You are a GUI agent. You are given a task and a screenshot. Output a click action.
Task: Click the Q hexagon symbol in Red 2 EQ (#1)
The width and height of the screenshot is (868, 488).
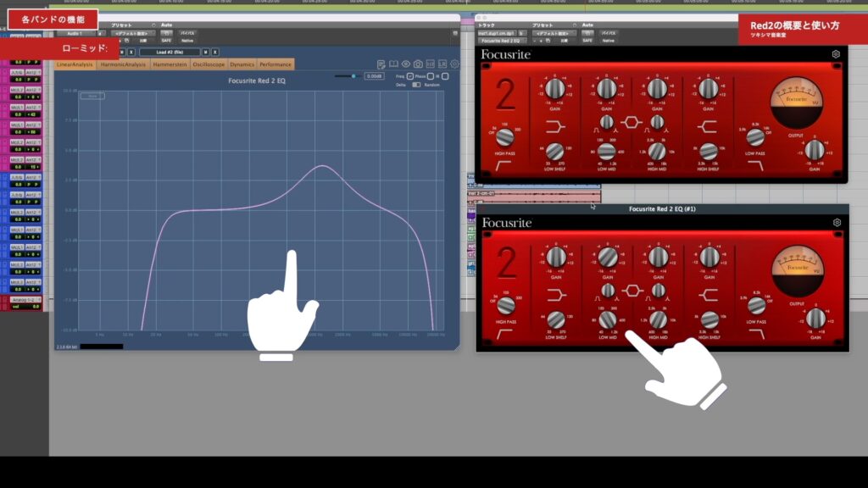(x=632, y=291)
